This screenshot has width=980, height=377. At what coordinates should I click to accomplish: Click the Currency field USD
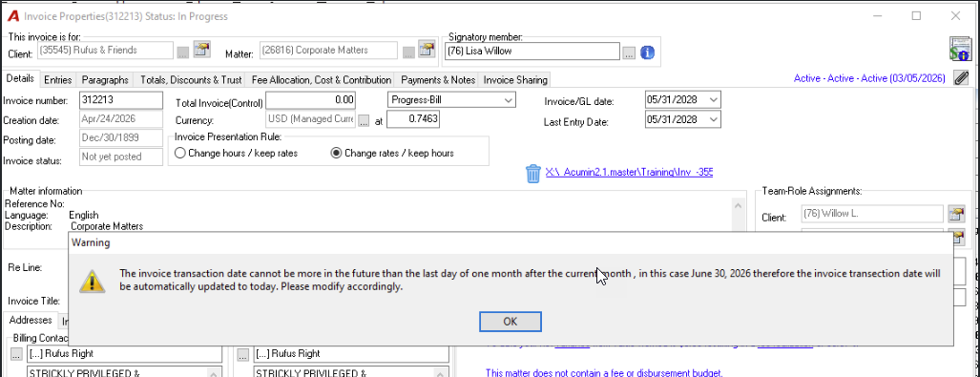(311, 119)
